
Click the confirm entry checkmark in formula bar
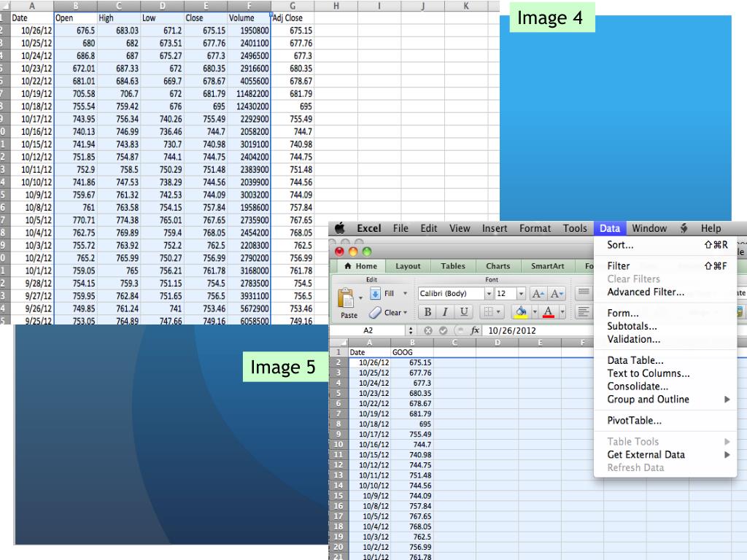click(443, 330)
